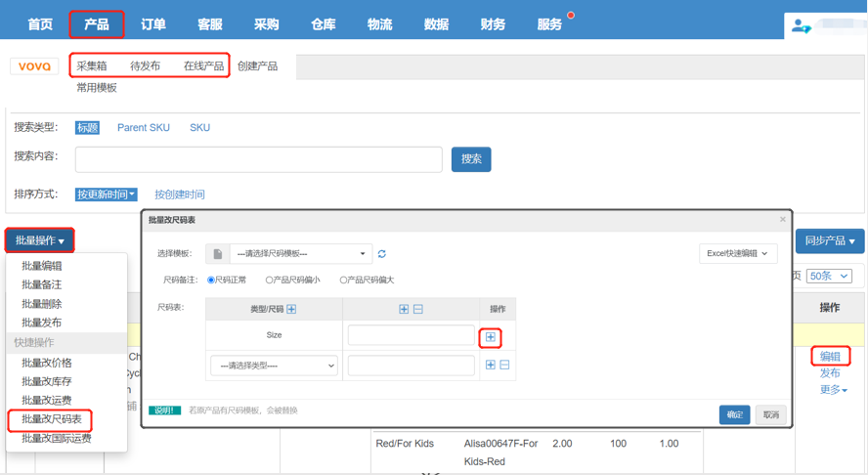
Task: Click the 搜索内容 text input field
Action: 258,158
